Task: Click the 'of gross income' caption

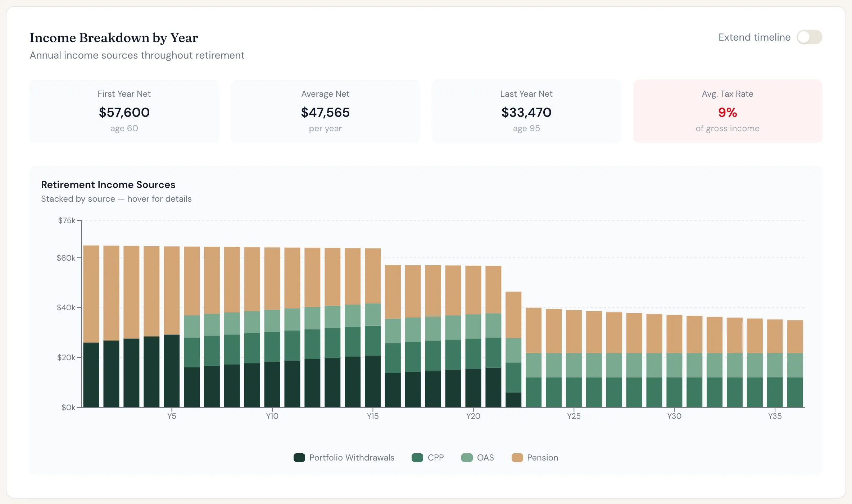Action: click(x=728, y=128)
